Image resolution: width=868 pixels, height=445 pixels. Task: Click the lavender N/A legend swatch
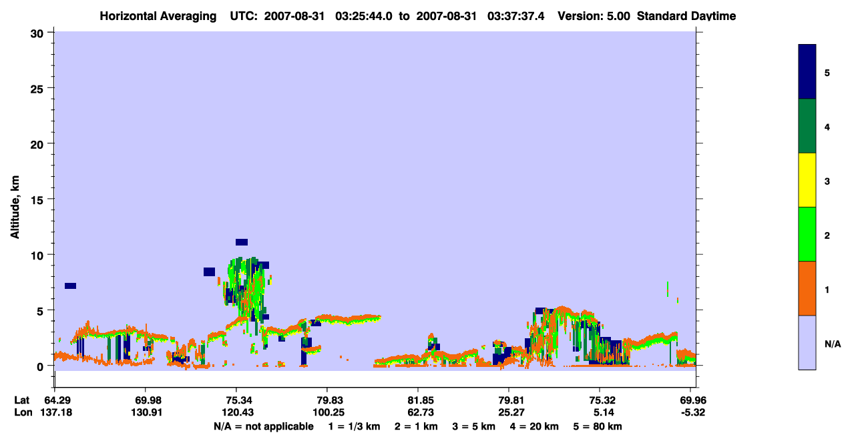coord(807,342)
